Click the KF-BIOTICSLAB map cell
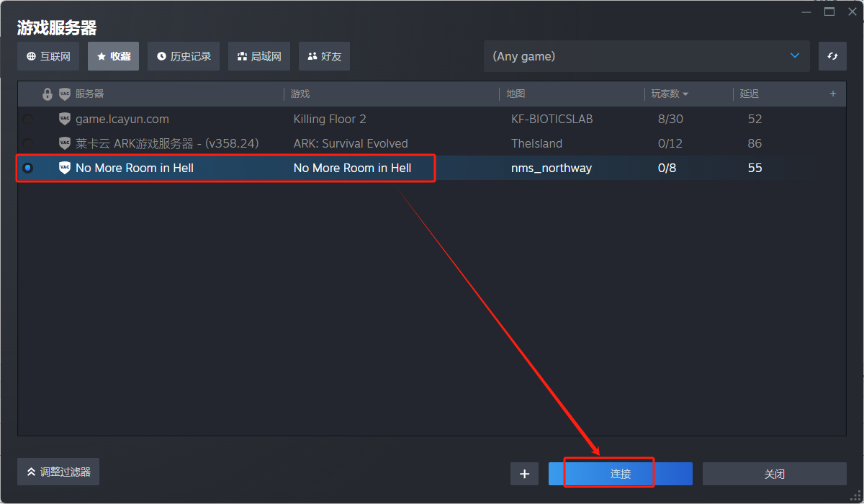This screenshot has height=504, width=864. (x=552, y=119)
